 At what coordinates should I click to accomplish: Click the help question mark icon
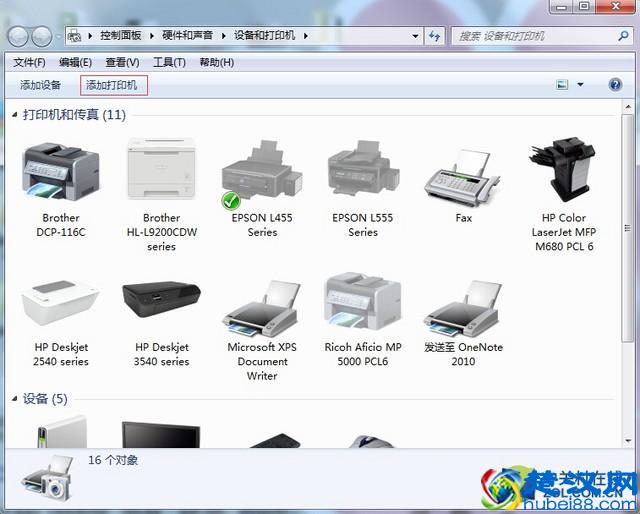[x=615, y=85]
